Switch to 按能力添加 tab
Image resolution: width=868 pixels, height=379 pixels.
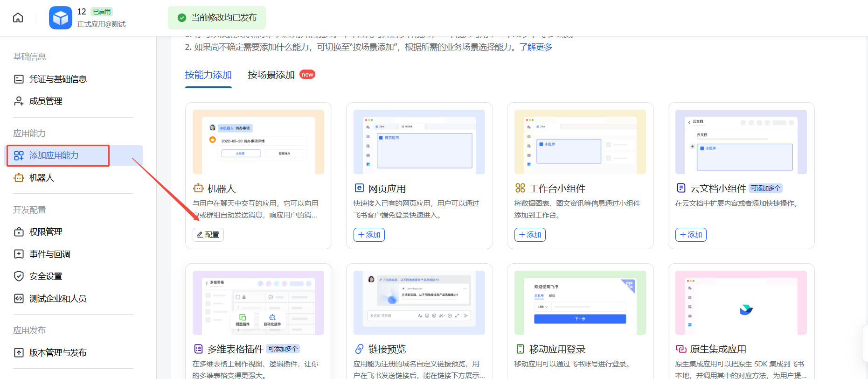208,75
